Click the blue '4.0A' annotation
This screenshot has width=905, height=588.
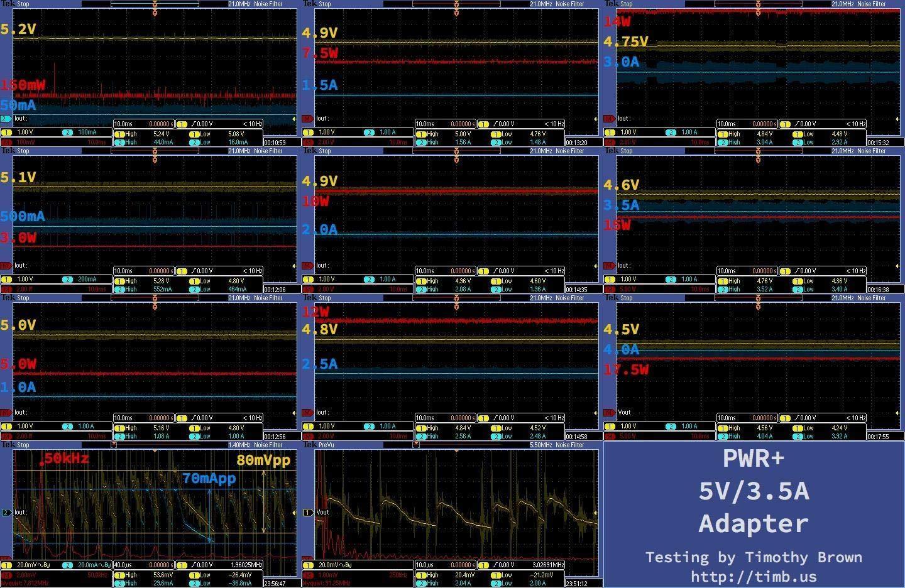pyautogui.click(x=621, y=349)
